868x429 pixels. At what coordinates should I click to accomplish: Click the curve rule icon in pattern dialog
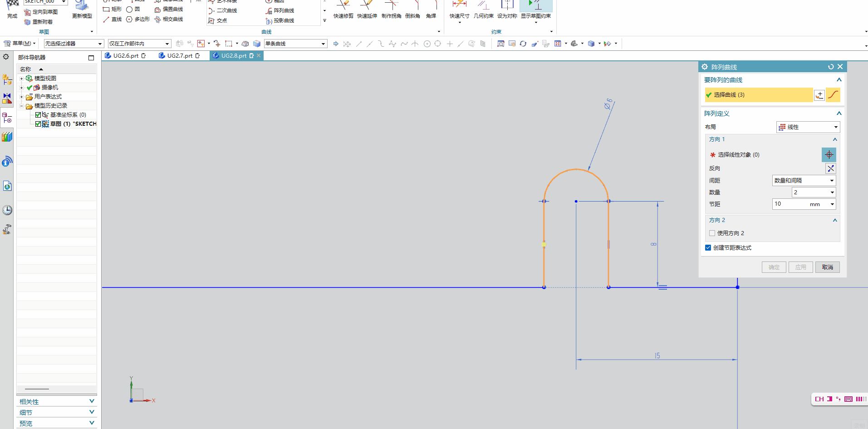(833, 95)
